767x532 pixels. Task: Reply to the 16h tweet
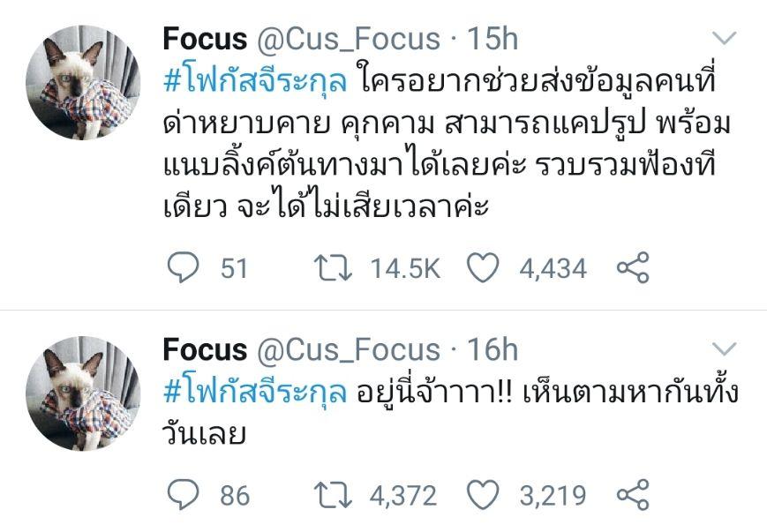click(184, 494)
